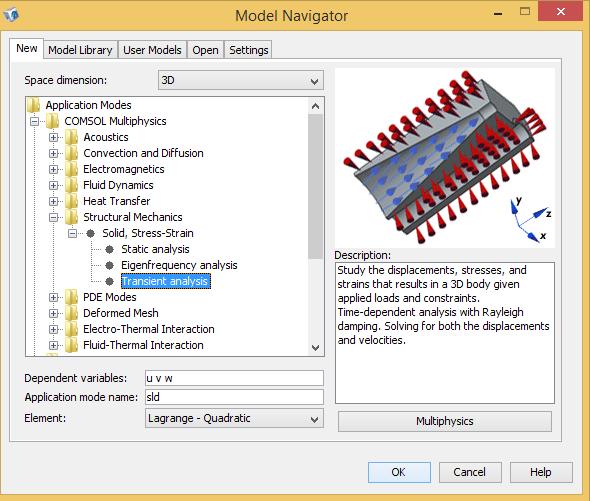Collapse the COMSOL Multiphysics tree node

(34, 121)
